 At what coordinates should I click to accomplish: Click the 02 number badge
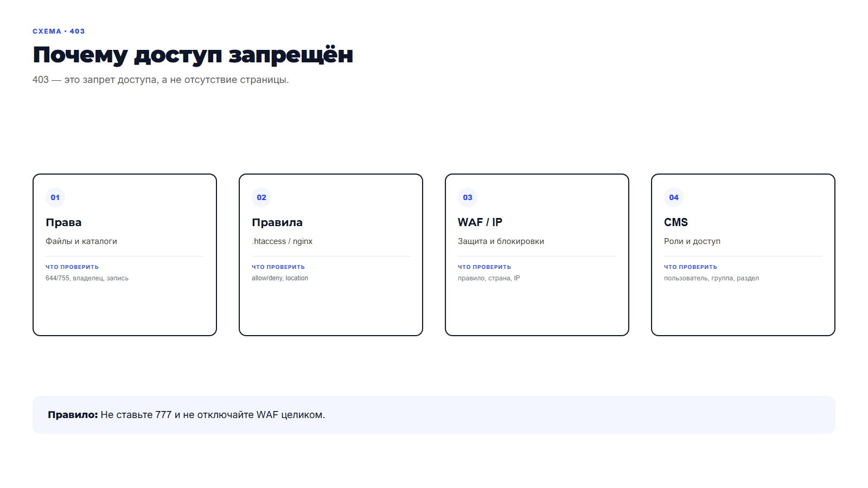pyautogui.click(x=261, y=197)
